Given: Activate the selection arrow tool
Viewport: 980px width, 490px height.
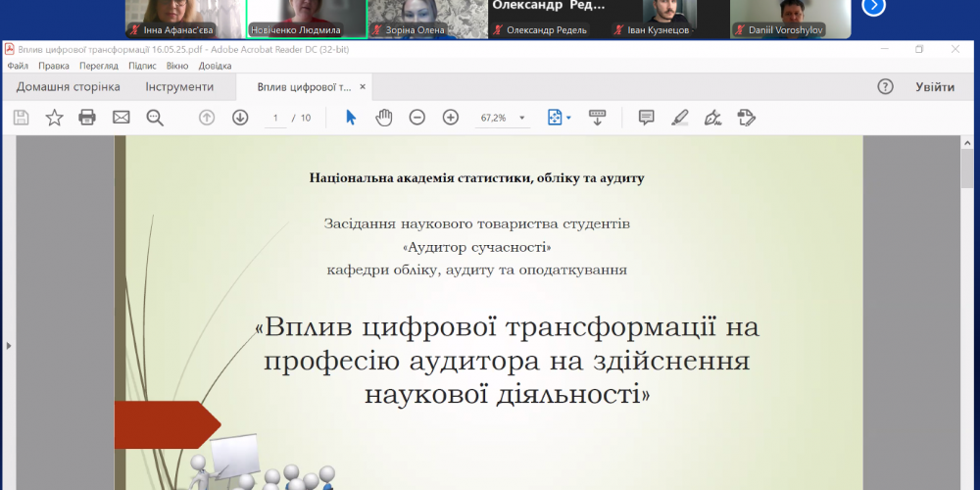Looking at the screenshot, I should coord(352,118).
